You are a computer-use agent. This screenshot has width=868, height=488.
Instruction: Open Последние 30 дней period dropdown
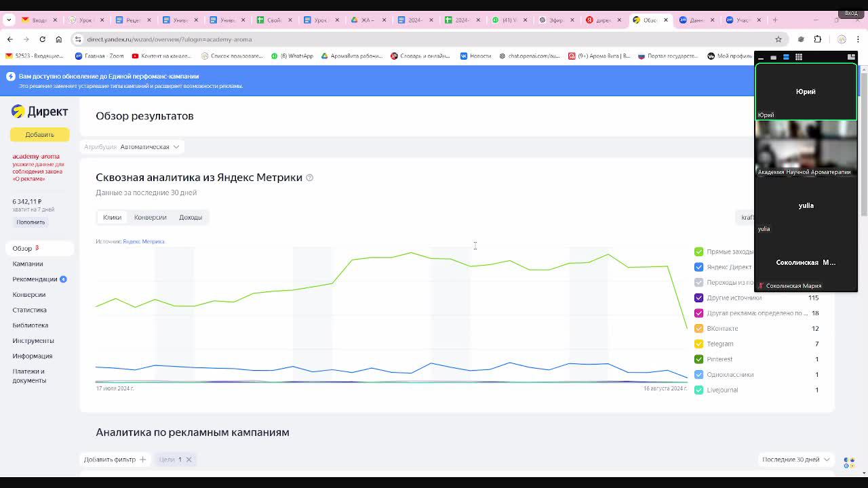(796, 460)
